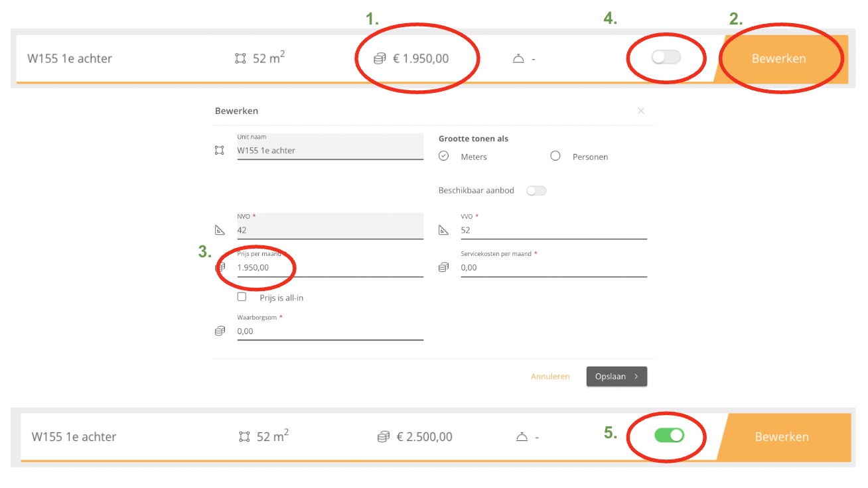Click the coins icon beside € 1.950,00
This screenshot has height=488, width=868.
tap(380, 59)
